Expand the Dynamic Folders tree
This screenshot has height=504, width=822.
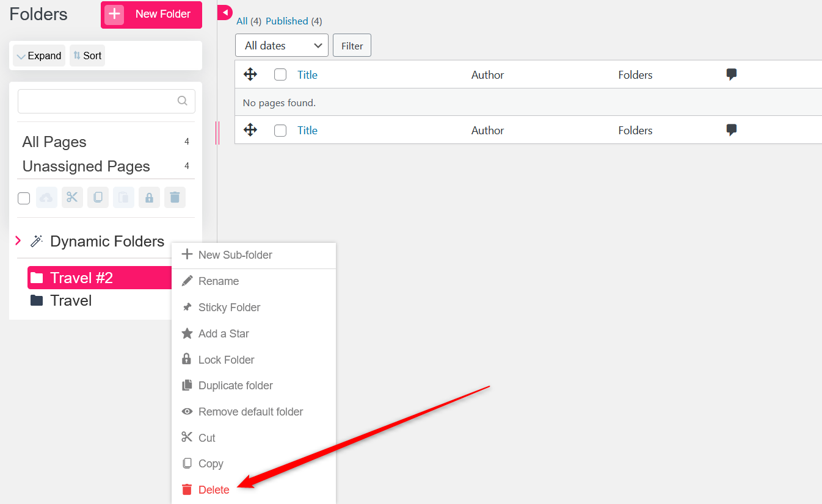coord(18,241)
